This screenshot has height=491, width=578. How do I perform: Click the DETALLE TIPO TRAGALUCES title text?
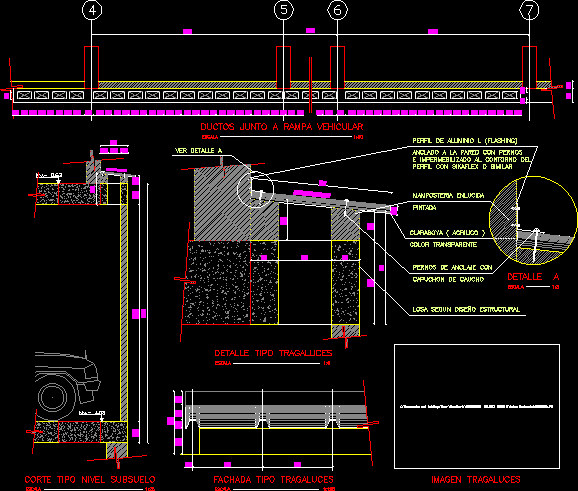[x=273, y=353]
